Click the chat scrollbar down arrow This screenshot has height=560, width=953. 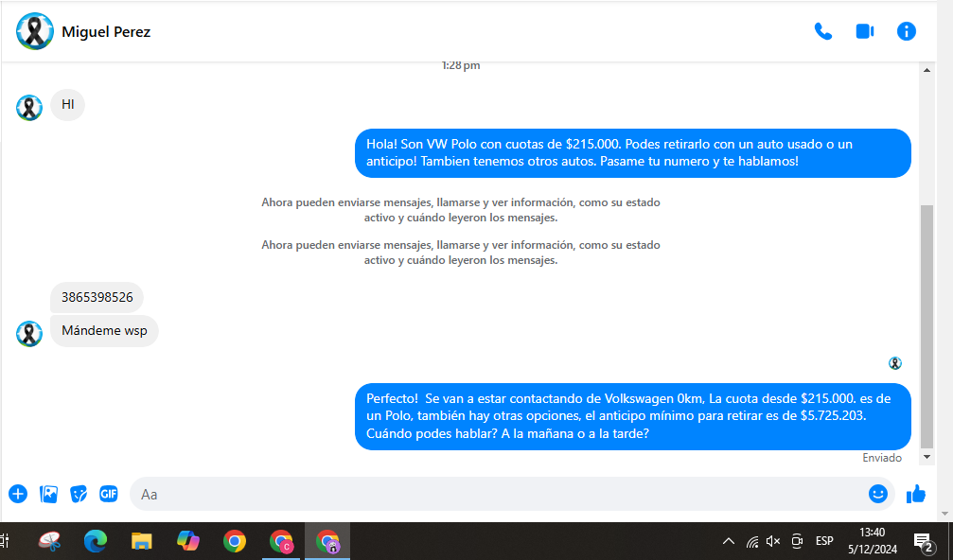pos(927,457)
